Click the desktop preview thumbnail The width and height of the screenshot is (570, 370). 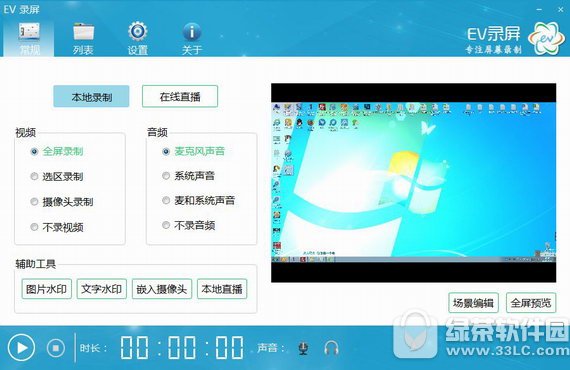(x=414, y=182)
